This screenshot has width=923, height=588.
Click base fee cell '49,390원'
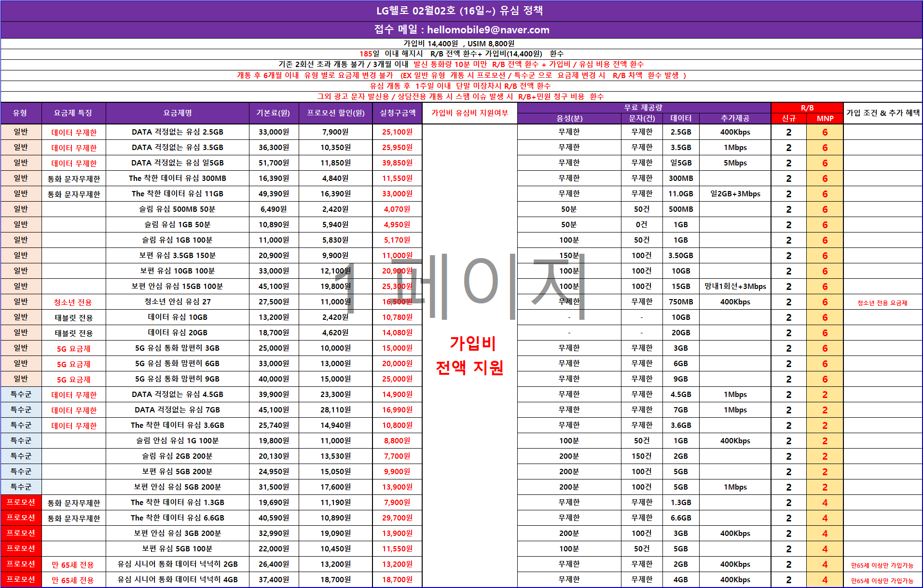[x=274, y=193]
